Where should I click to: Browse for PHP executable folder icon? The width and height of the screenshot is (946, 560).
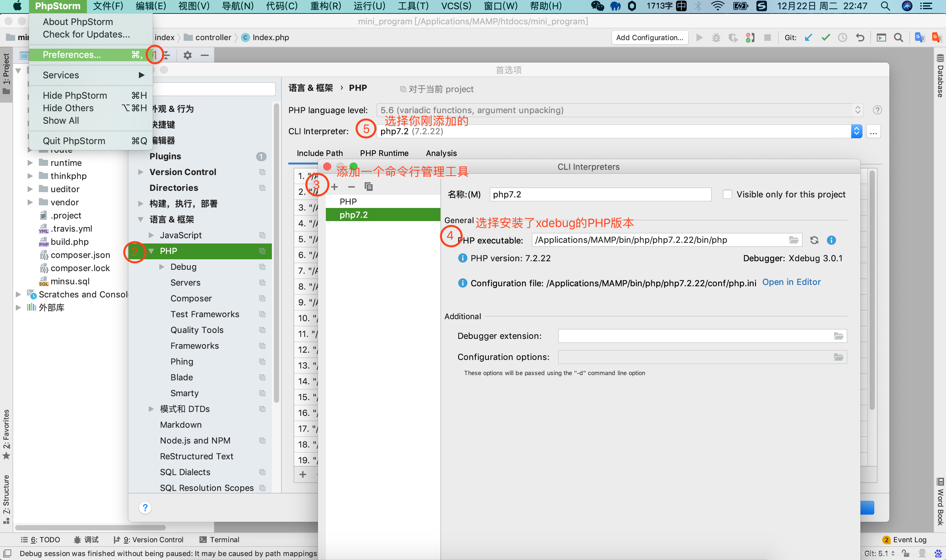[x=794, y=240]
